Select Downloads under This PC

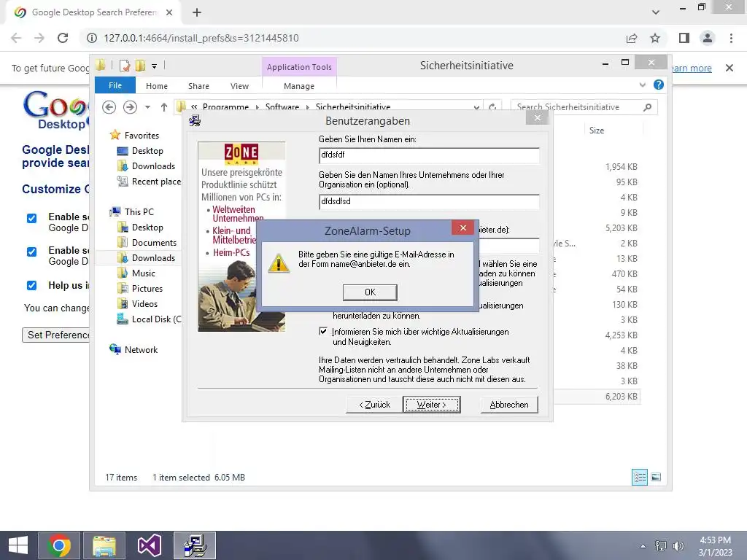click(x=153, y=258)
